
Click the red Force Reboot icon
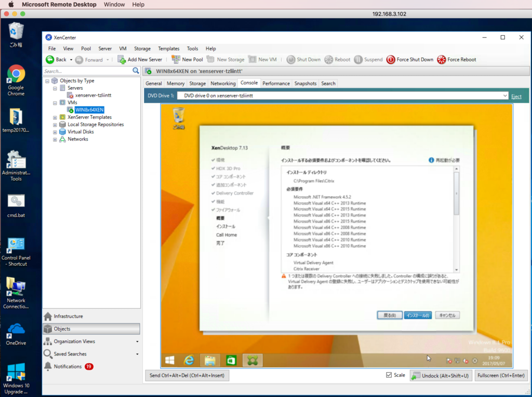(442, 60)
